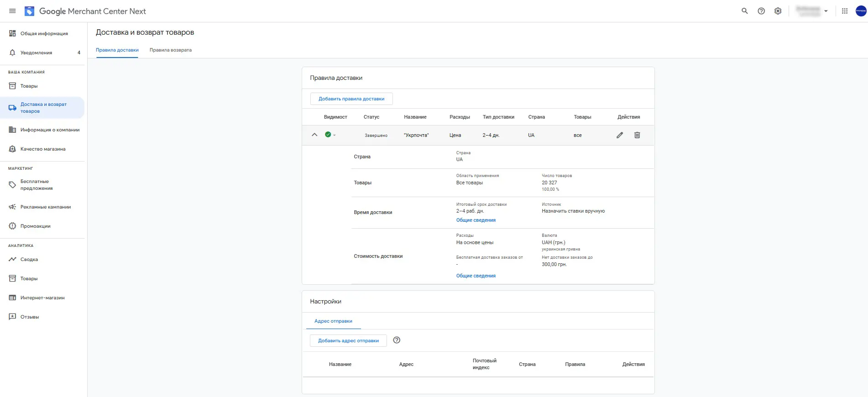The height and width of the screenshot is (397, 868).
Task: Delete the "Укрпочта" rule with trash icon
Action: click(637, 135)
